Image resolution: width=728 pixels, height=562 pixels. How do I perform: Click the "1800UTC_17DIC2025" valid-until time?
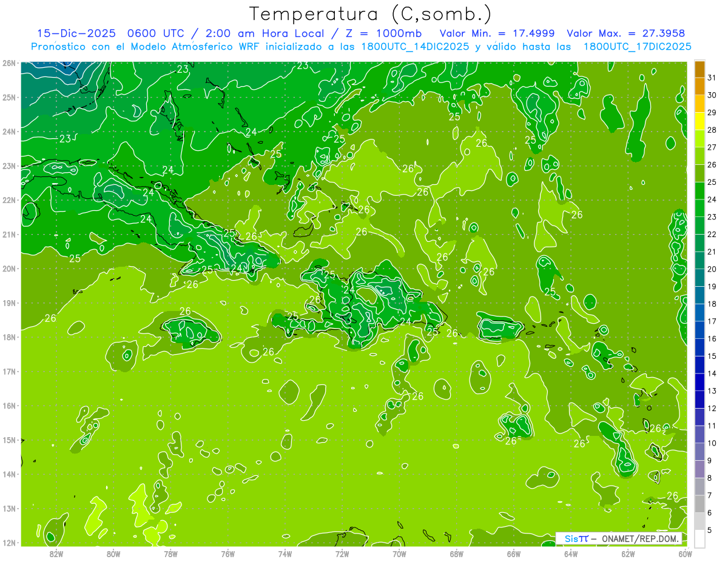pos(637,47)
